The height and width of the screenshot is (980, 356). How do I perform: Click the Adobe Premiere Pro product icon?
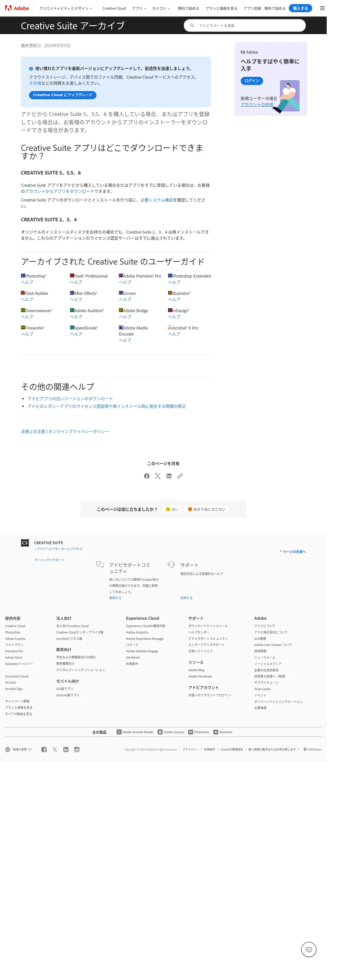coord(121,276)
